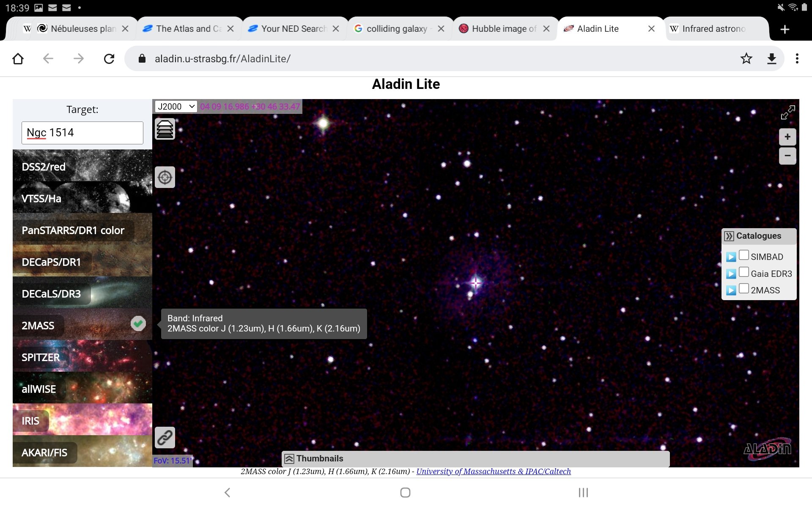Open the share link icon
Screen dimensions: 812x508
(165, 437)
